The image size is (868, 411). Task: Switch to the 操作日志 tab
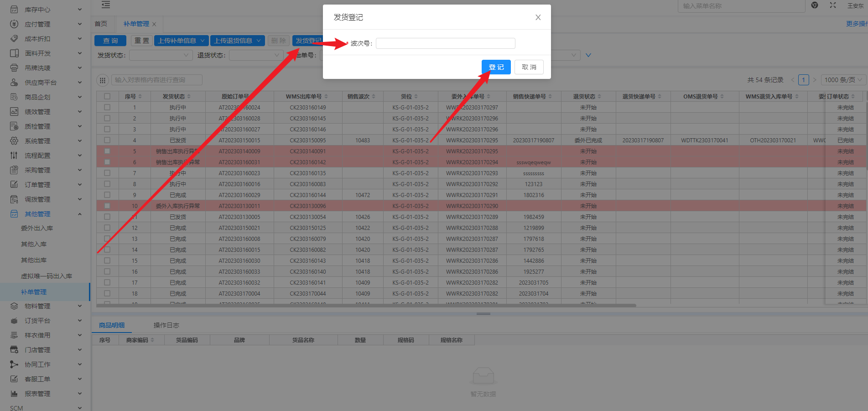pyautogui.click(x=166, y=325)
